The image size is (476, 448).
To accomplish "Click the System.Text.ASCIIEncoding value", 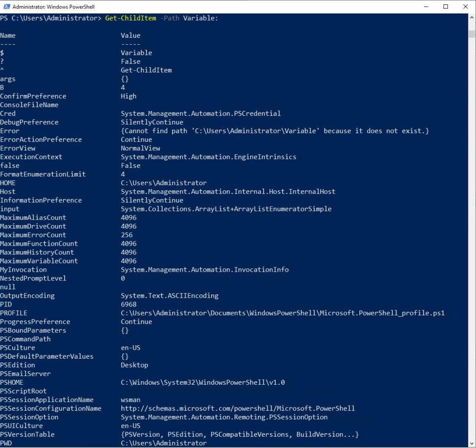I will 170,296.
